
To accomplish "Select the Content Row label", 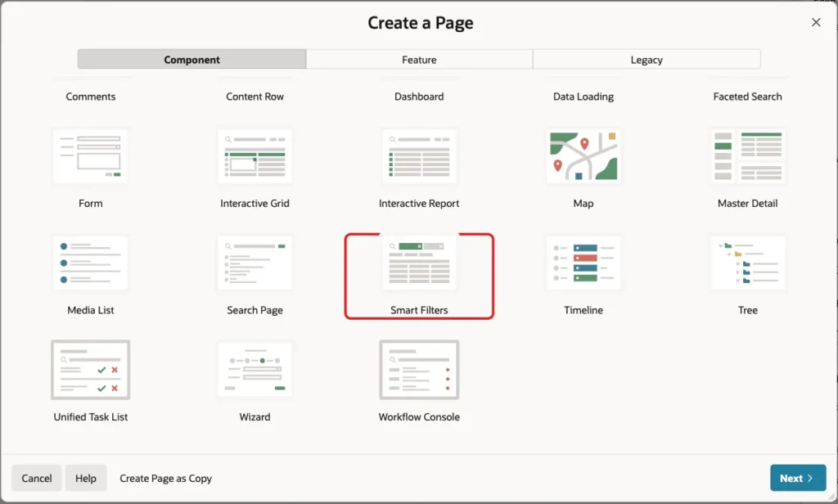I will tap(255, 97).
